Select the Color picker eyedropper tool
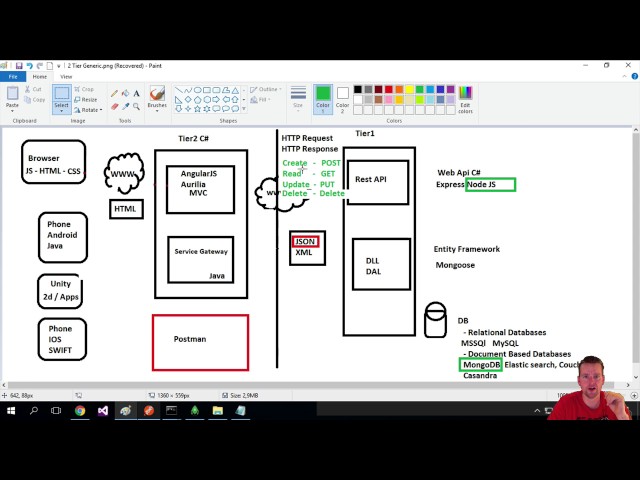Screen dimensions: 640x480 (126, 105)
